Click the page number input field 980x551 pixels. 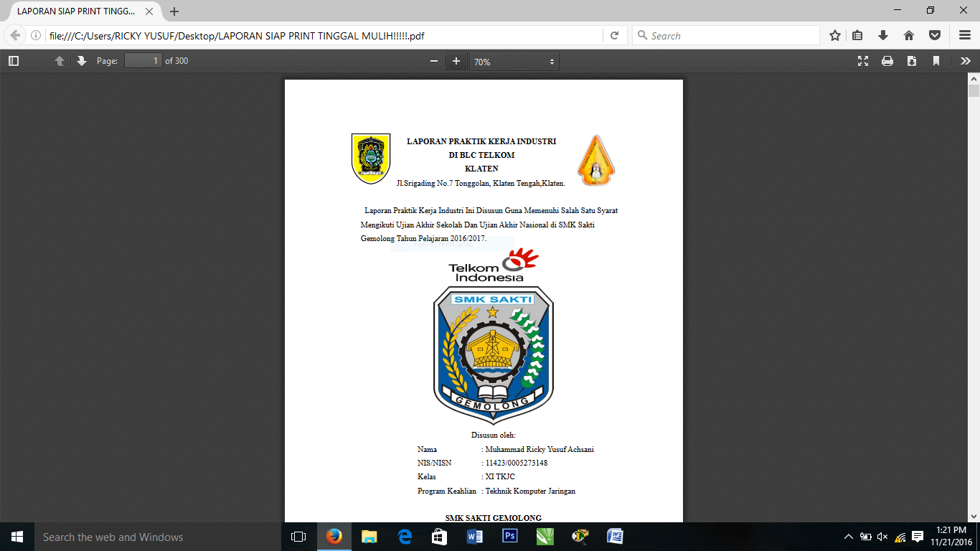[x=143, y=61]
